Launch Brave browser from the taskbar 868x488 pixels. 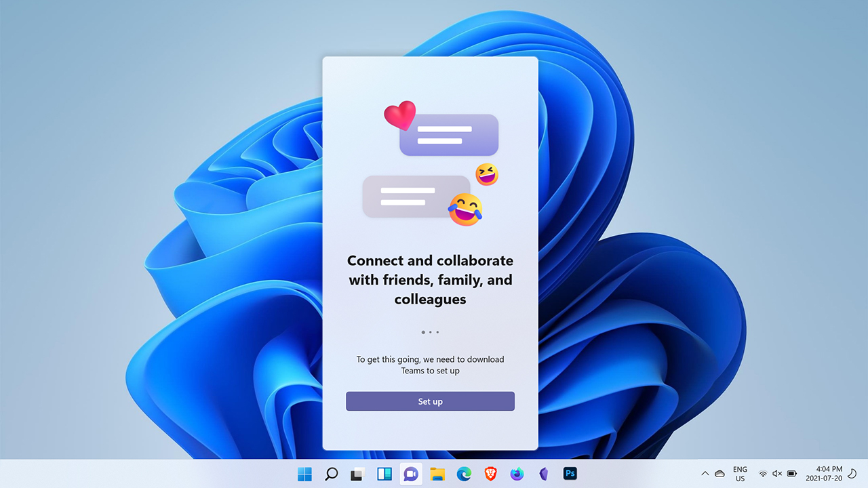pyautogui.click(x=490, y=474)
